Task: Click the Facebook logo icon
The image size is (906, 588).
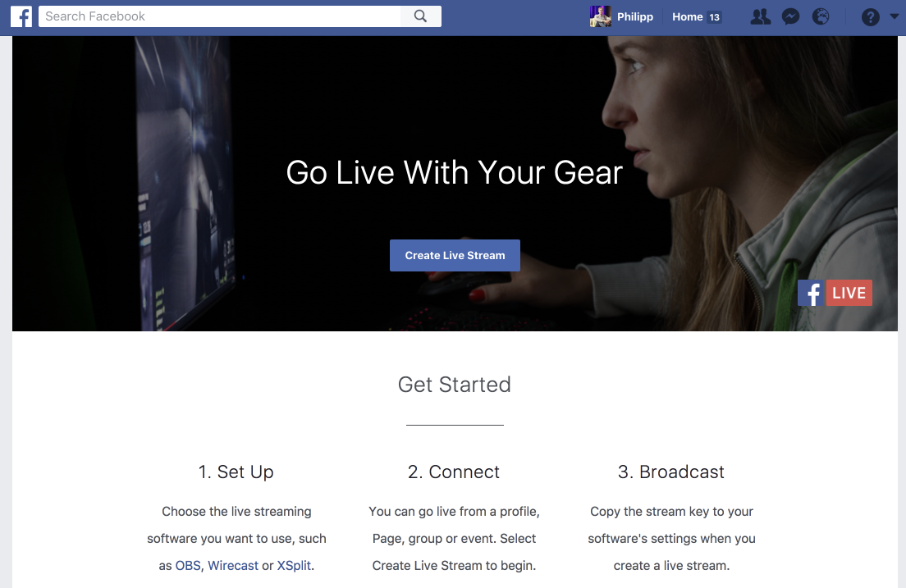Action: (21, 16)
